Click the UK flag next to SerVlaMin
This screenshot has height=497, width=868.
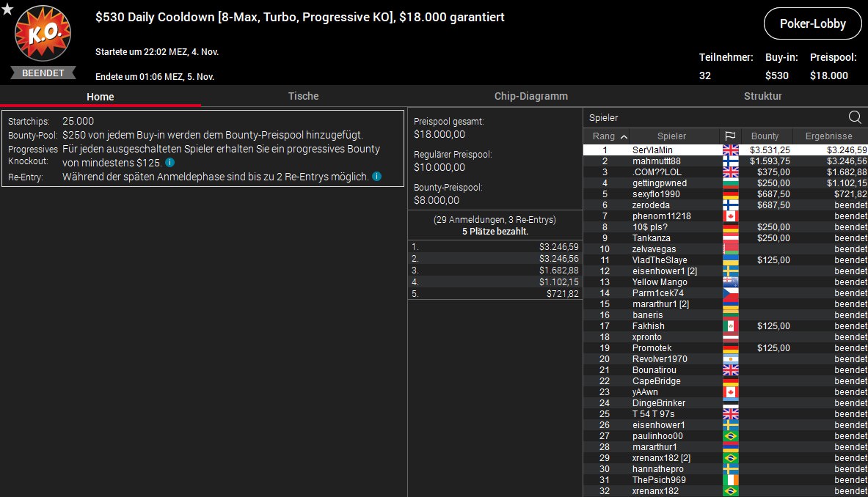pyautogui.click(x=730, y=150)
